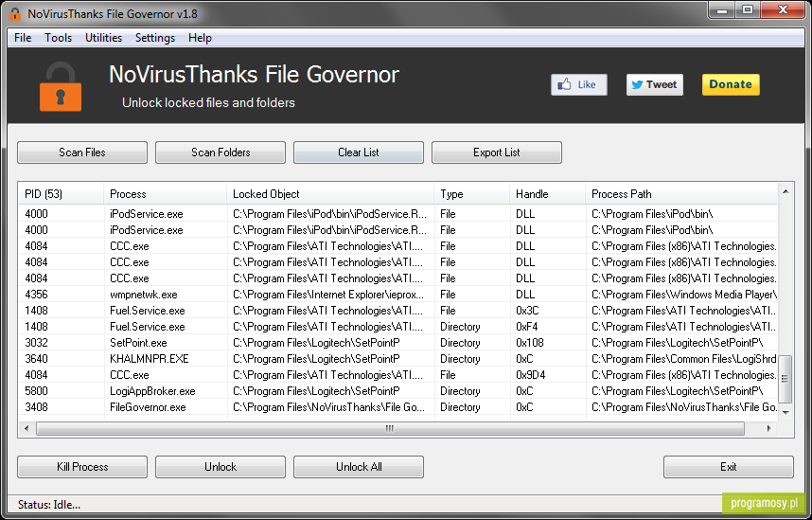Minimize the File Governor window
This screenshot has height=520, width=812.
click(722, 9)
